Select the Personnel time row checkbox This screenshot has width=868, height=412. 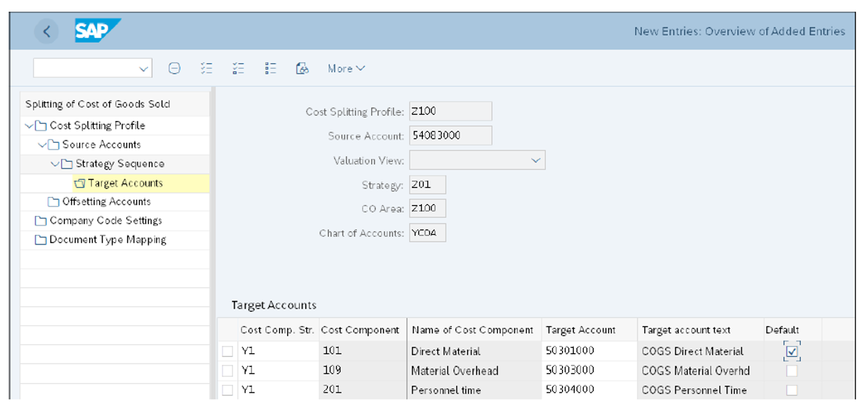coord(228,391)
